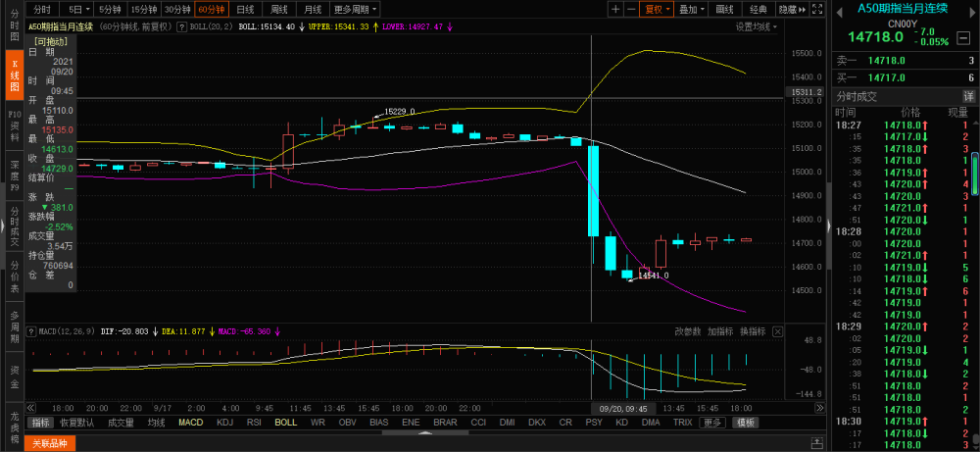Screen dimensions: 980x452
Task: Toggle the BOLL indicator
Action: (285, 423)
